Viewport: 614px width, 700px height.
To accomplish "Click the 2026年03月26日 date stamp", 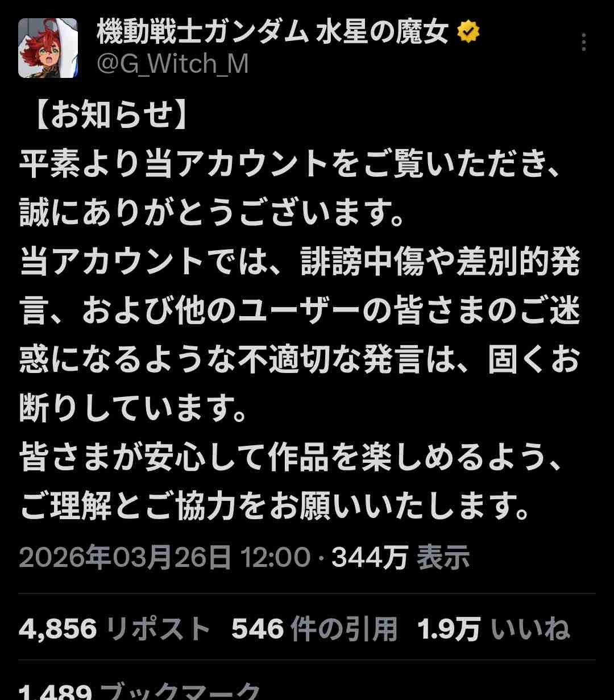I will click(x=125, y=557).
